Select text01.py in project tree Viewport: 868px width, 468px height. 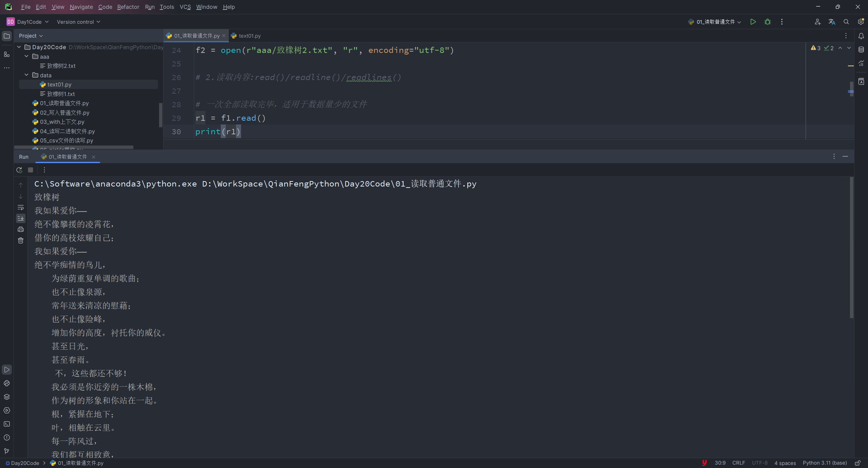click(x=59, y=84)
